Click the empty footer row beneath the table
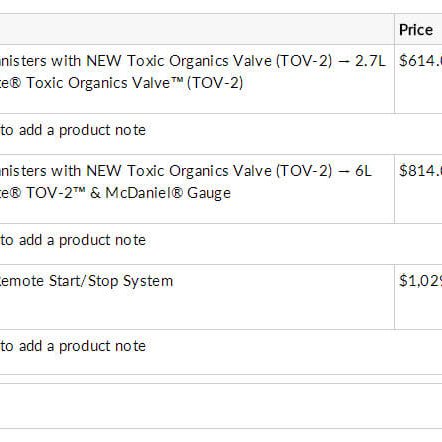This screenshot has height=442, width=442. tap(221, 406)
